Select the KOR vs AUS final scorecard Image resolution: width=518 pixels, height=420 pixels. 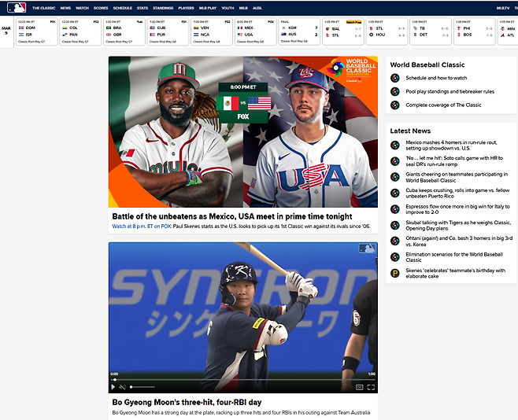tap(299, 32)
